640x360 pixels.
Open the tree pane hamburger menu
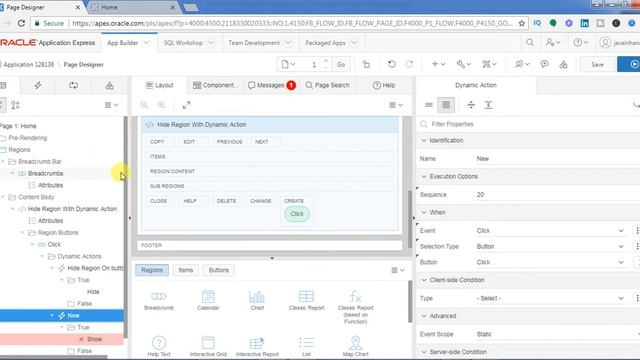111,105
